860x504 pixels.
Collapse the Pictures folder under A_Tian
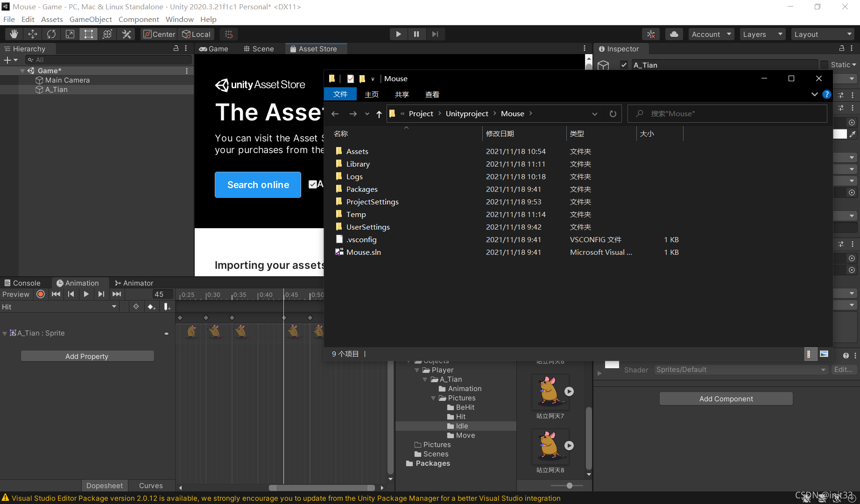(433, 398)
